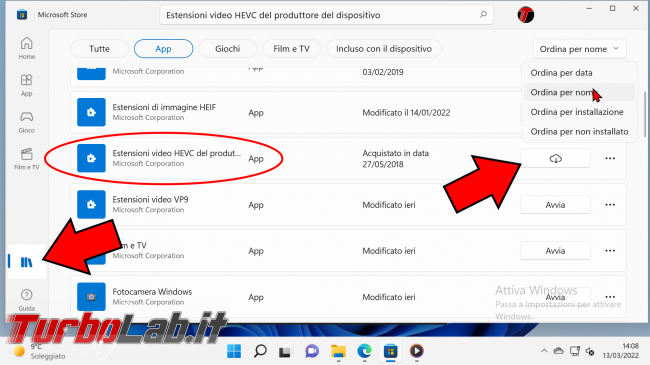Image resolution: width=650 pixels, height=365 pixels.
Task: Click the library list scrollbar
Action: click(645, 114)
